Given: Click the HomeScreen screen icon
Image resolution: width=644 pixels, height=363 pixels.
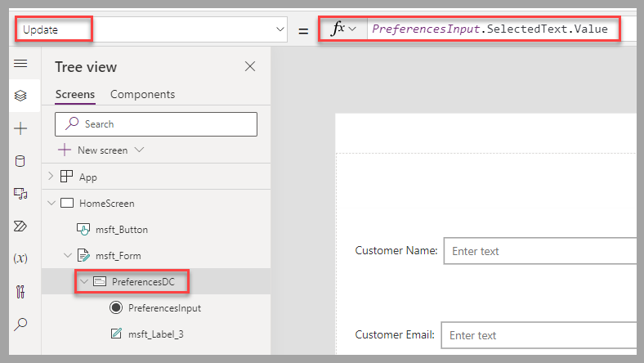Looking at the screenshot, I should pos(67,203).
